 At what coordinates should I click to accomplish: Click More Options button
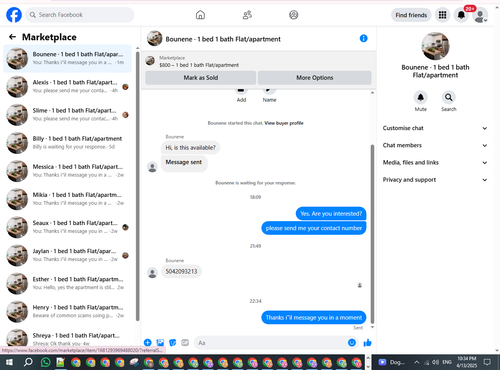click(x=315, y=77)
